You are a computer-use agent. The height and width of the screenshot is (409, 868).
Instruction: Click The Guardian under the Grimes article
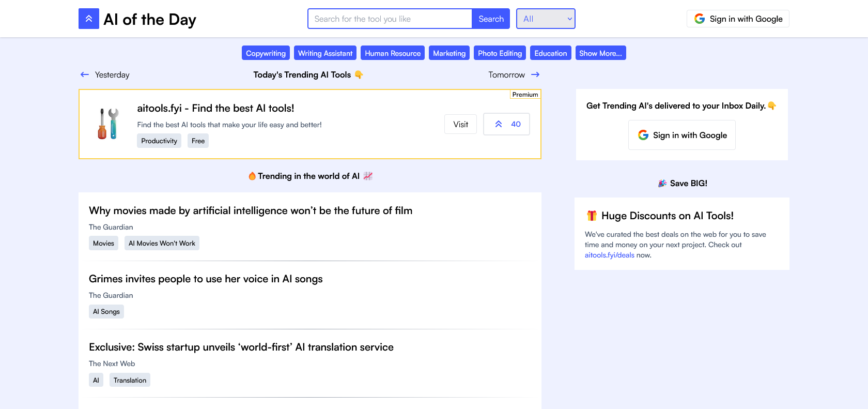[111, 295]
